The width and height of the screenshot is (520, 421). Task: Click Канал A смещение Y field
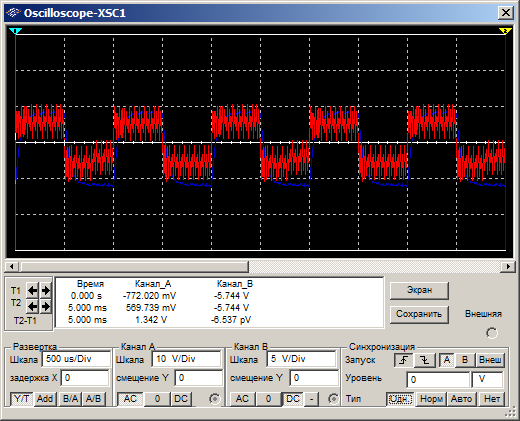click(198, 378)
